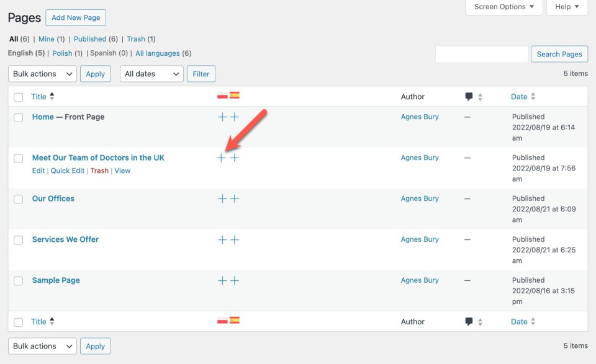
Task: Expand the Screen Options panel
Action: tap(503, 7)
